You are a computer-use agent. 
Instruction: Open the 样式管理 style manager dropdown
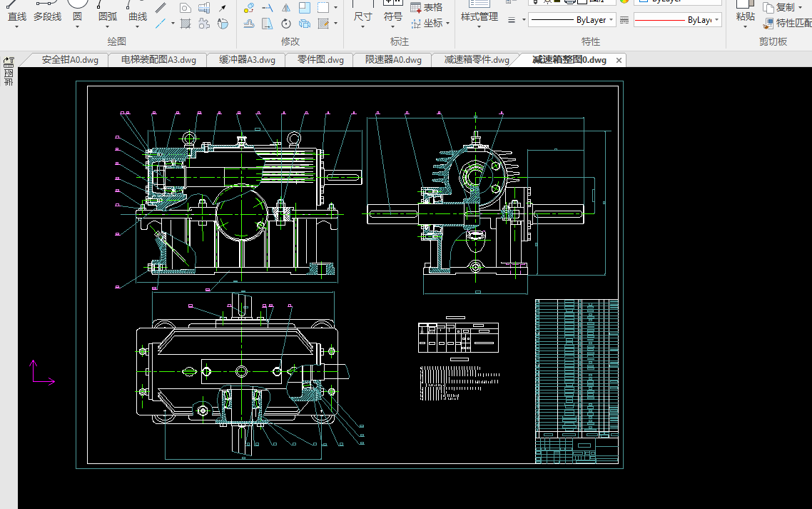click(479, 27)
